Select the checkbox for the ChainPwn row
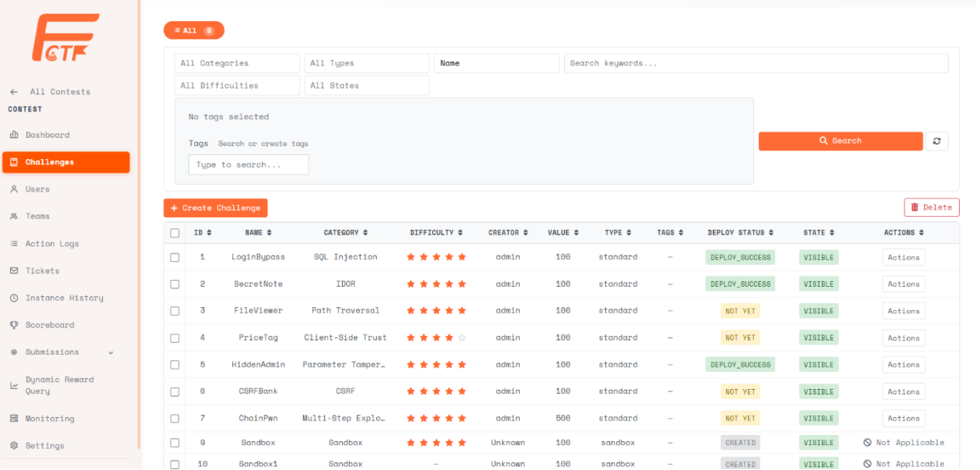 point(174,419)
